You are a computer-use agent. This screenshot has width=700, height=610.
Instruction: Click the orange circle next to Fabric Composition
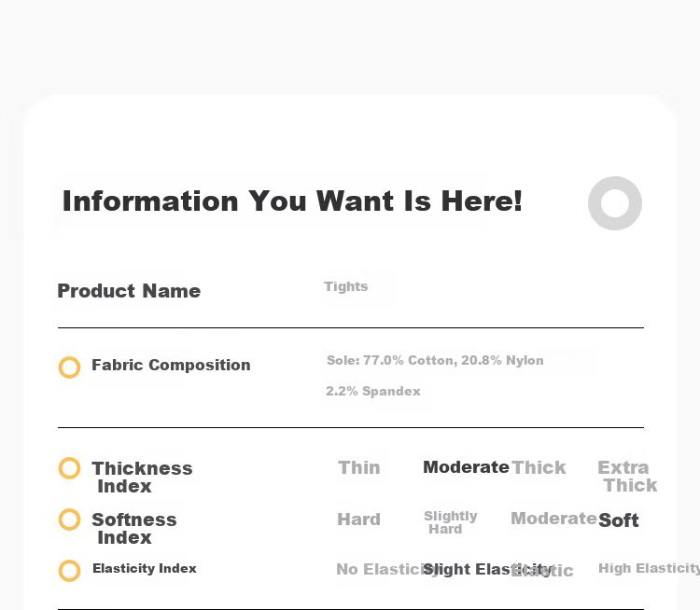[70, 367]
